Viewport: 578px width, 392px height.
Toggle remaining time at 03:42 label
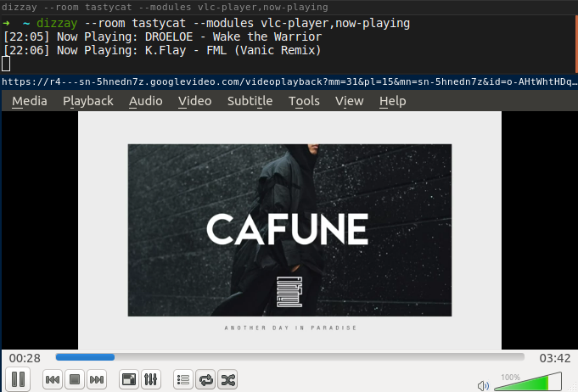[x=555, y=358]
